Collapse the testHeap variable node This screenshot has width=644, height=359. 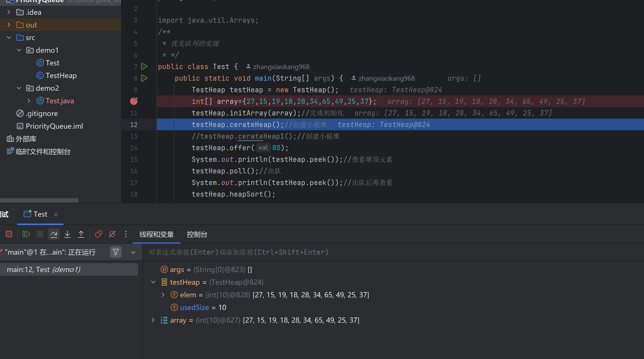click(x=153, y=282)
